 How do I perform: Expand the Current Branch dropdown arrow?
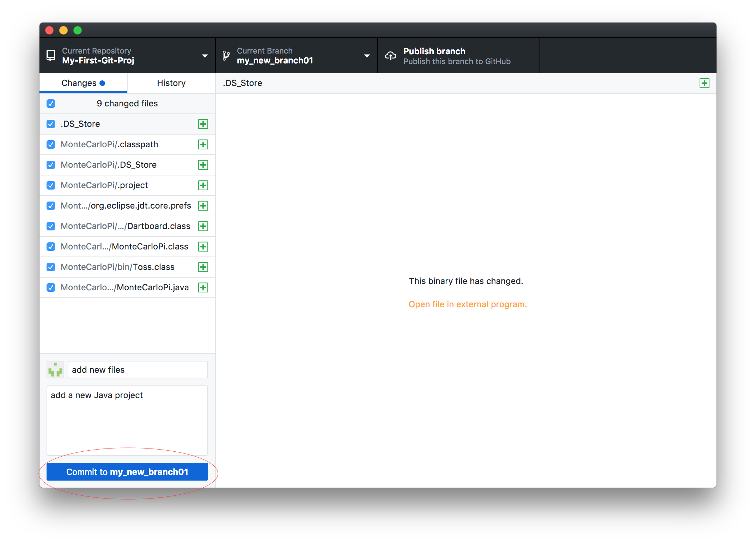click(367, 56)
